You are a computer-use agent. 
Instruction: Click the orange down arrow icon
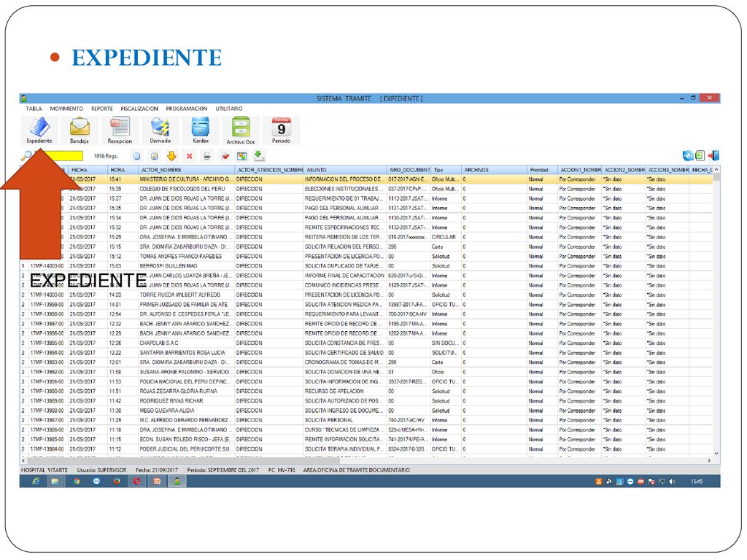pyautogui.click(x=171, y=156)
